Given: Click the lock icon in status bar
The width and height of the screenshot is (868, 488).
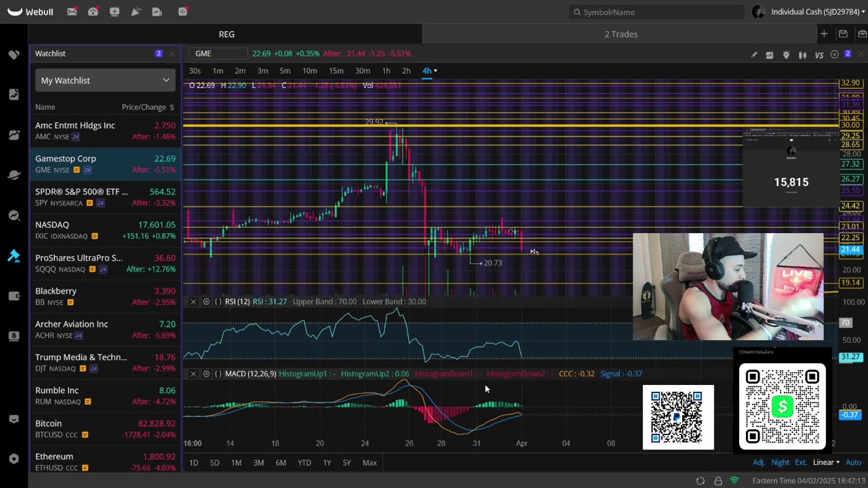Looking at the screenshot, I should (x=718, y=481).
